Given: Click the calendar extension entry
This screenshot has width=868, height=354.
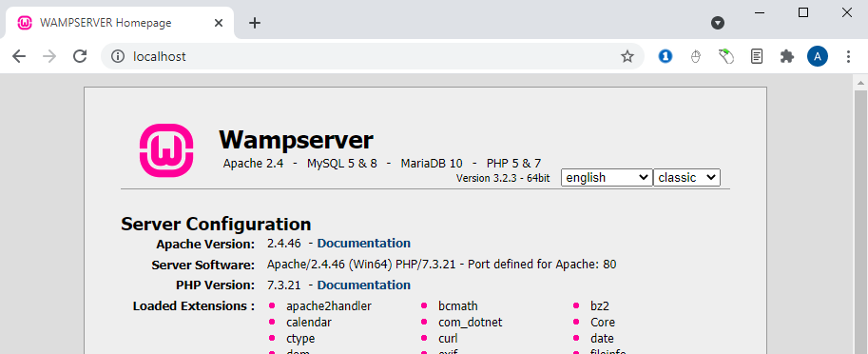Looking at the screenshot, I should (x=309, y=322).
